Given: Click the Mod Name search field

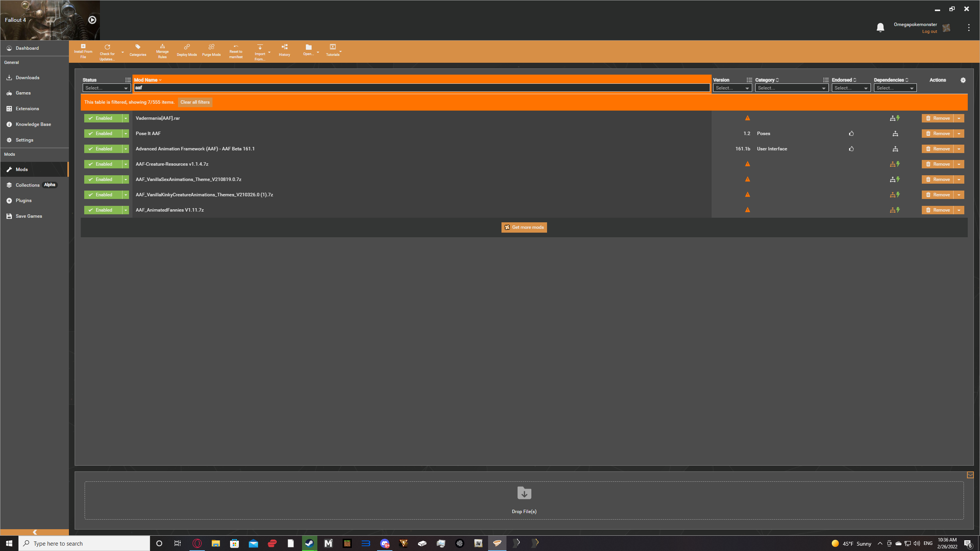Looking at the screenshot, I should pos(421,88).
